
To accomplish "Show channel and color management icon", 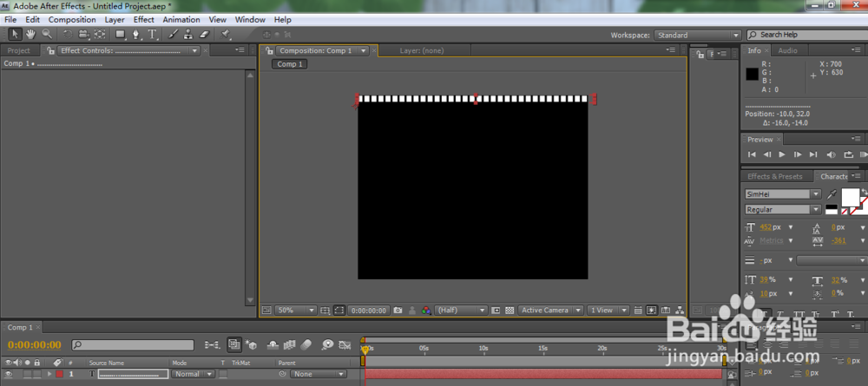I will click(x=425, y=311).
